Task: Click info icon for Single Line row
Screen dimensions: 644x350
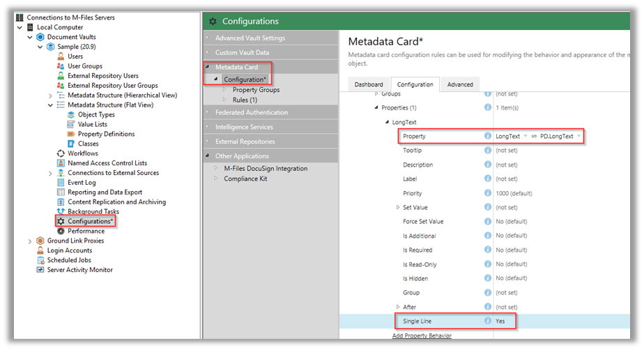Action: [487, 321]
